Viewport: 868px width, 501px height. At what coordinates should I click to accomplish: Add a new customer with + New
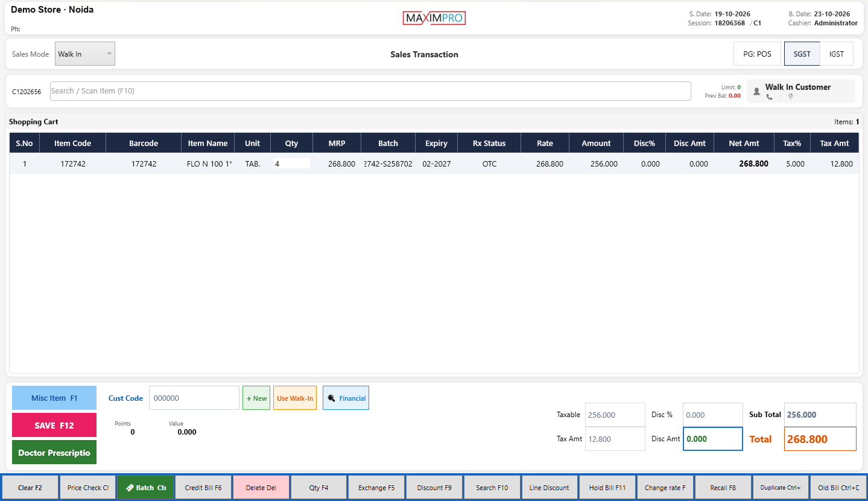256,398
